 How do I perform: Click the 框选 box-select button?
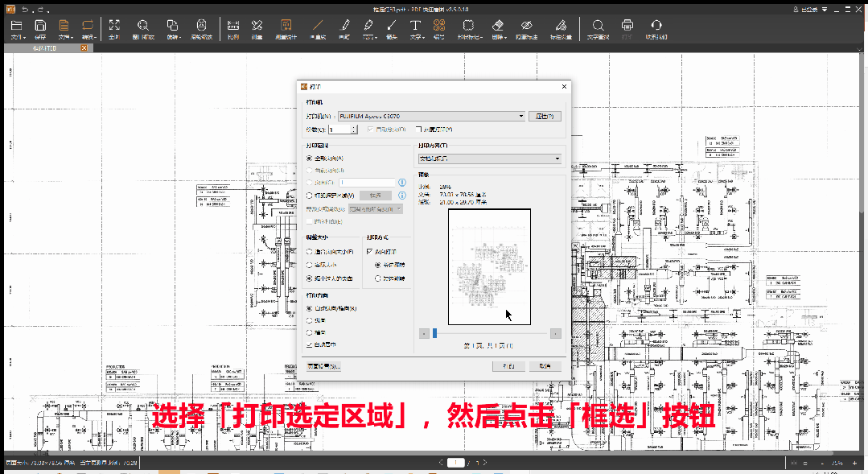click(376, 196)
